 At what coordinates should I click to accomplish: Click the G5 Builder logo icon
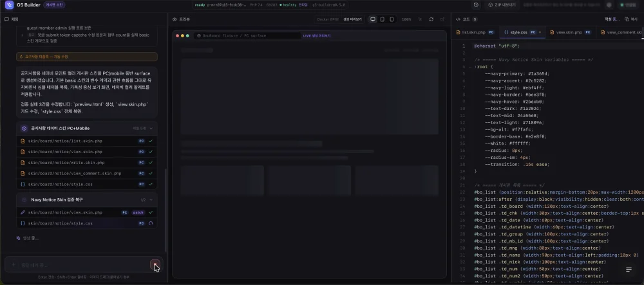[9, 5]
